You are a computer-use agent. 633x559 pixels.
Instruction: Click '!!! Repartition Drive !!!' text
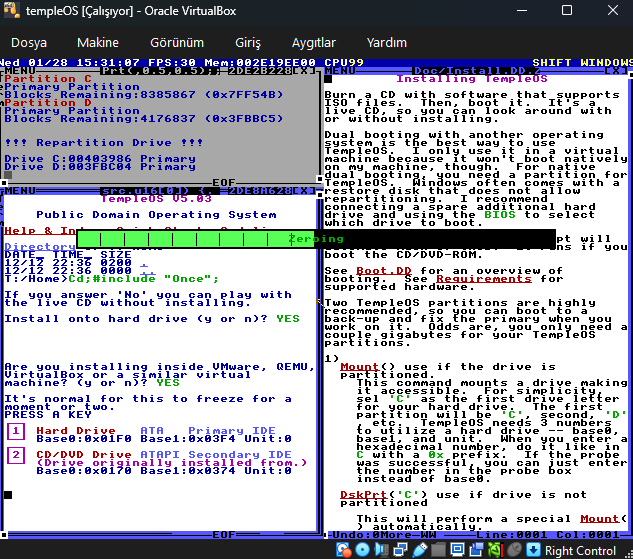click(104, 143)
